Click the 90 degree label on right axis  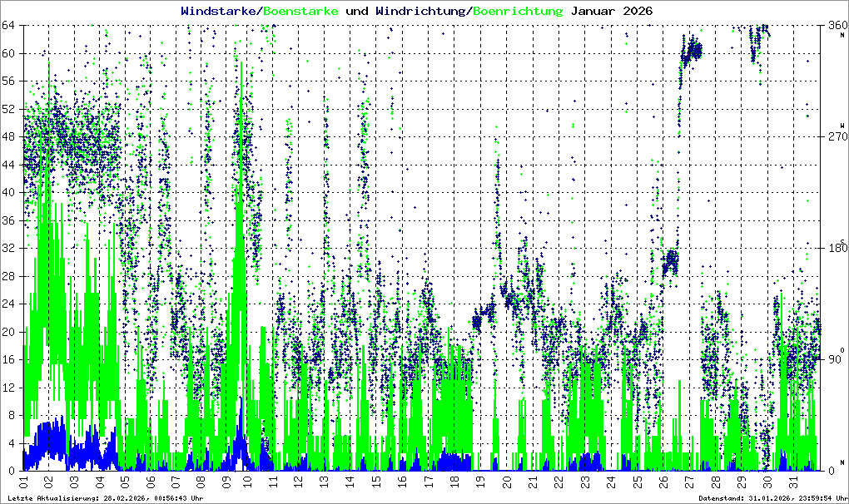point(834,360)
